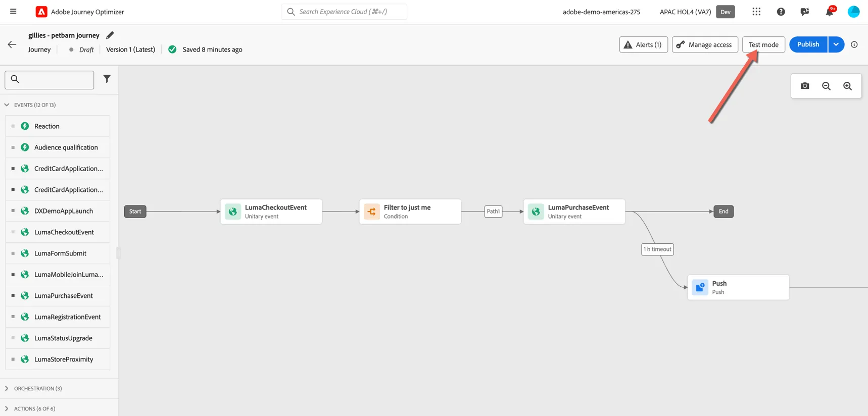Edit journey name with pencil icon
This screenshot has height=416, width=868.
(110, 35)
